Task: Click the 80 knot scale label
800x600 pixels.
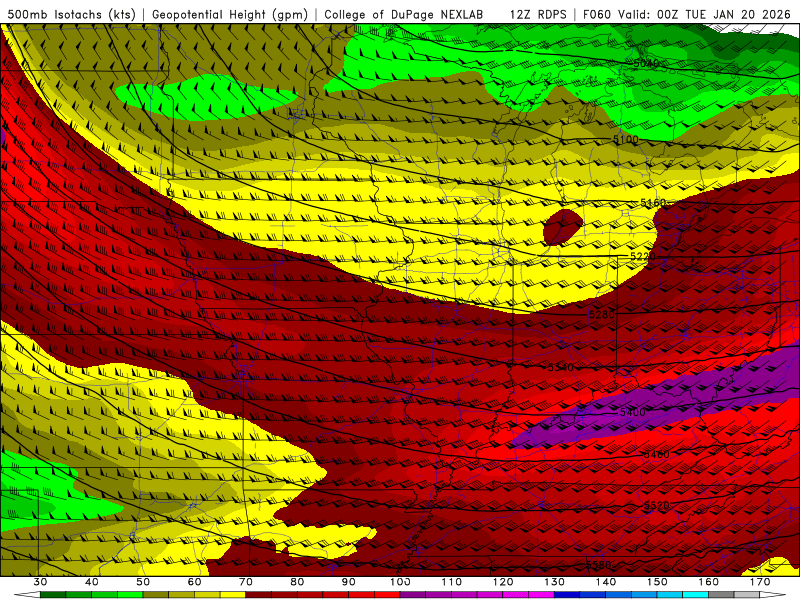Action: coord(297,582)
